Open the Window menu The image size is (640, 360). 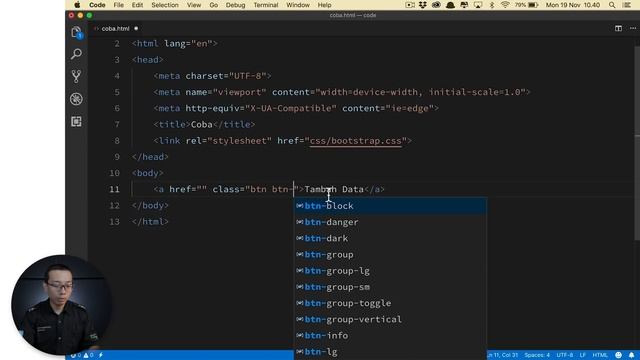[298, 5]
